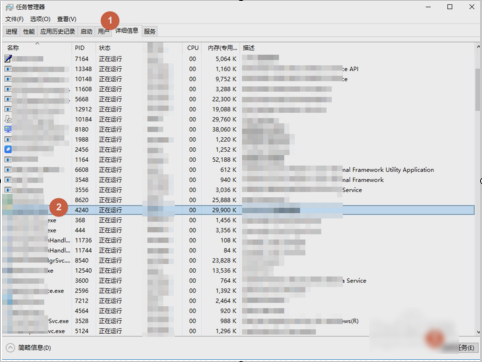Open the 文件(F) menu
482x362 pixels.
[14, 19]
